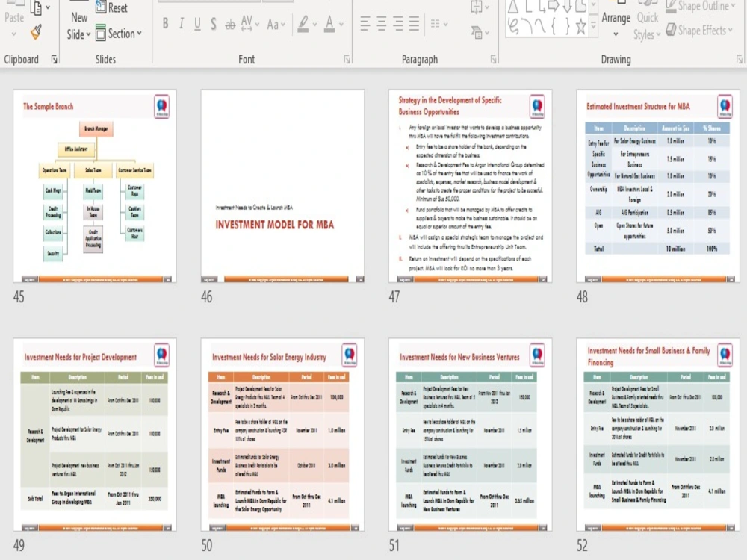The image size is (747, 560).
Task: Open Convert to SmartArt options
Action: (x=480, y=32)
